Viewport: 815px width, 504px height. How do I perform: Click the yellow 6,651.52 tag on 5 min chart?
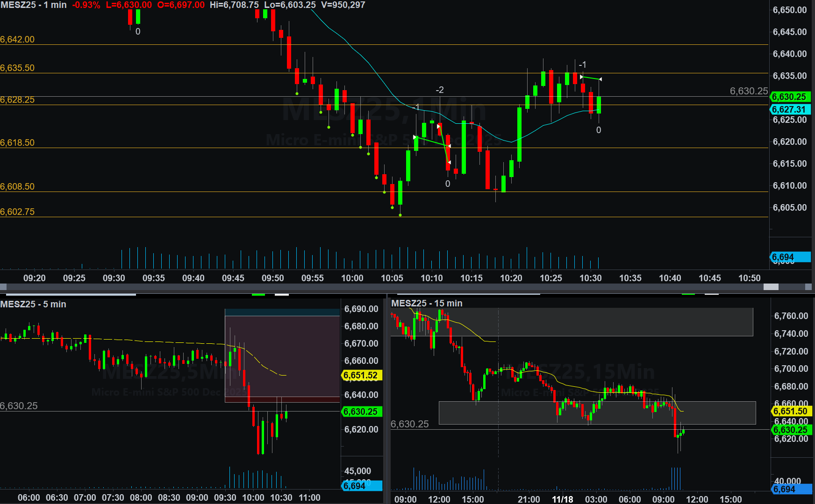tap(361, 375)
